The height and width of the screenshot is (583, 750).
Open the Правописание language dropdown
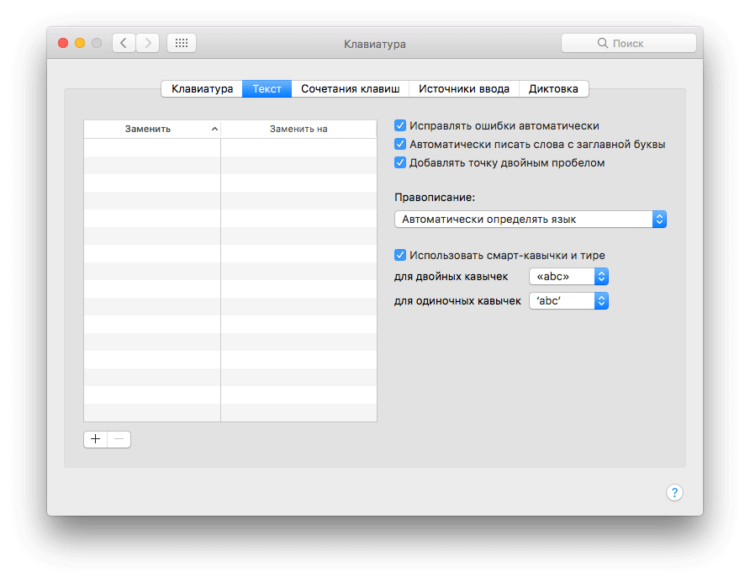click(530, 219)
